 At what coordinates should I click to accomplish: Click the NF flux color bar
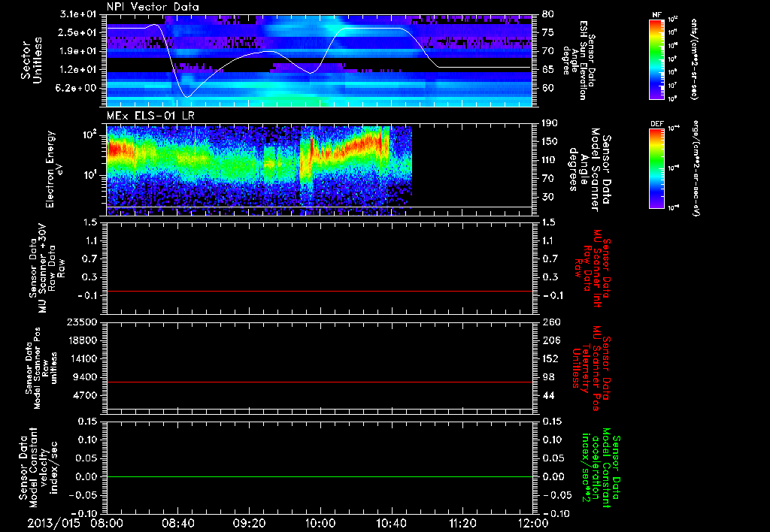coord(657,59)
